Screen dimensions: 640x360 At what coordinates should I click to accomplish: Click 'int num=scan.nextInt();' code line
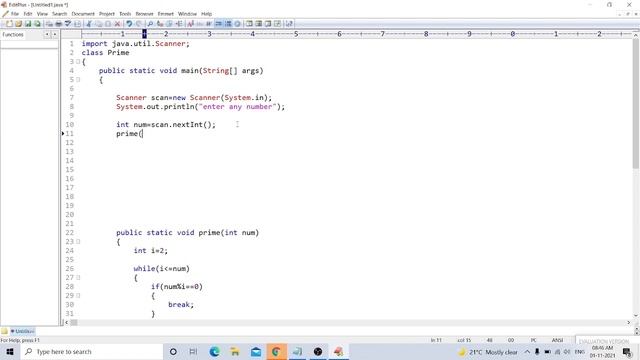tap(166, 124)
